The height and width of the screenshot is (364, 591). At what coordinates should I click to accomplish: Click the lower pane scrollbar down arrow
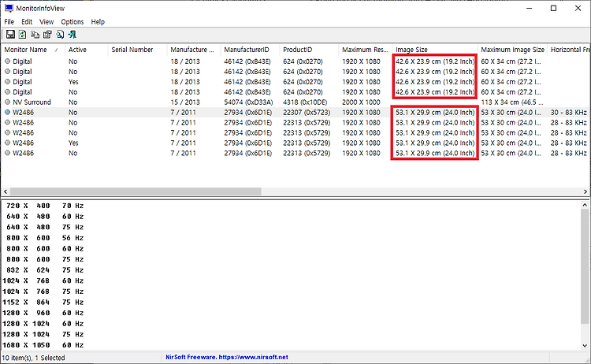pos(585,345)
